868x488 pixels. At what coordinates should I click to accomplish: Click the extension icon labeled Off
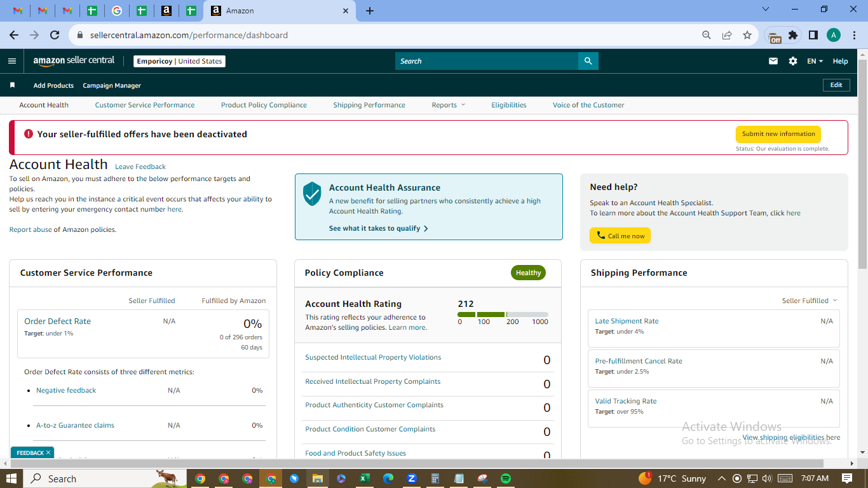point(773,36)
